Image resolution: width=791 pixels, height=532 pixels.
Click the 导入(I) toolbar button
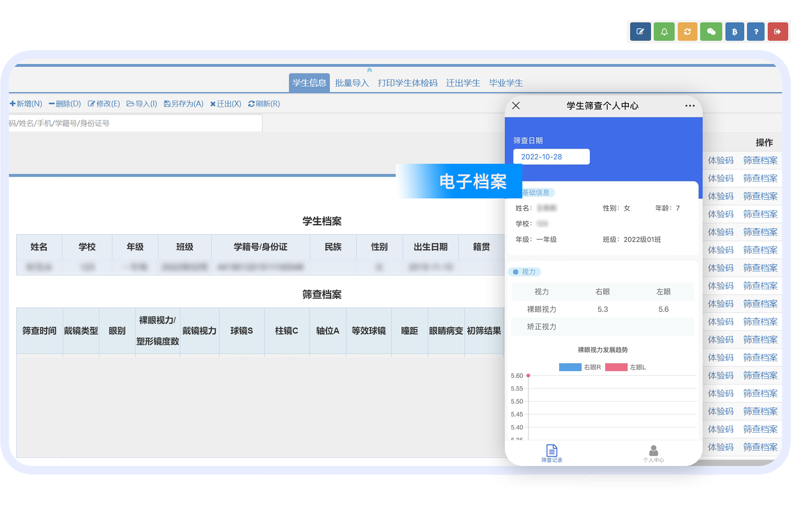point(142,104)
